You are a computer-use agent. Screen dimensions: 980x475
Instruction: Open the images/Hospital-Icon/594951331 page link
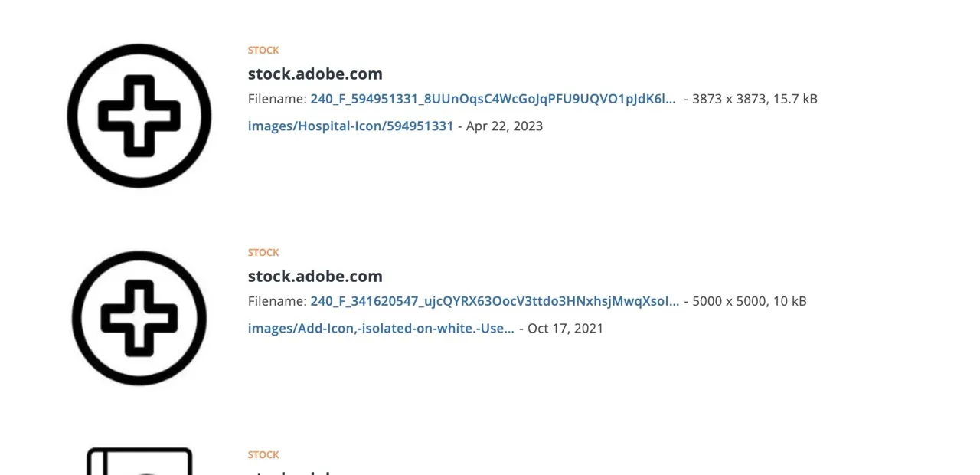click(x=351, y=126)
